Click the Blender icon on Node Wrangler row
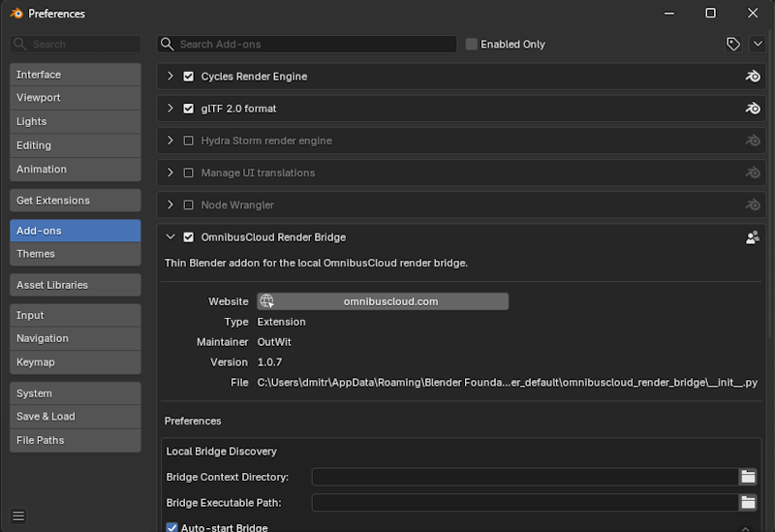Screen dimensions: 775x532 [x=753, y=205]
